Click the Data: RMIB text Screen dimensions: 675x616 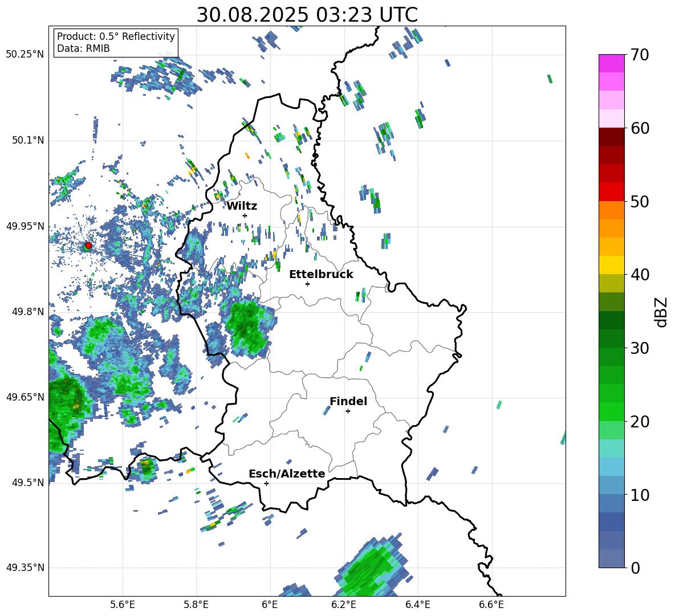[83, 48]
